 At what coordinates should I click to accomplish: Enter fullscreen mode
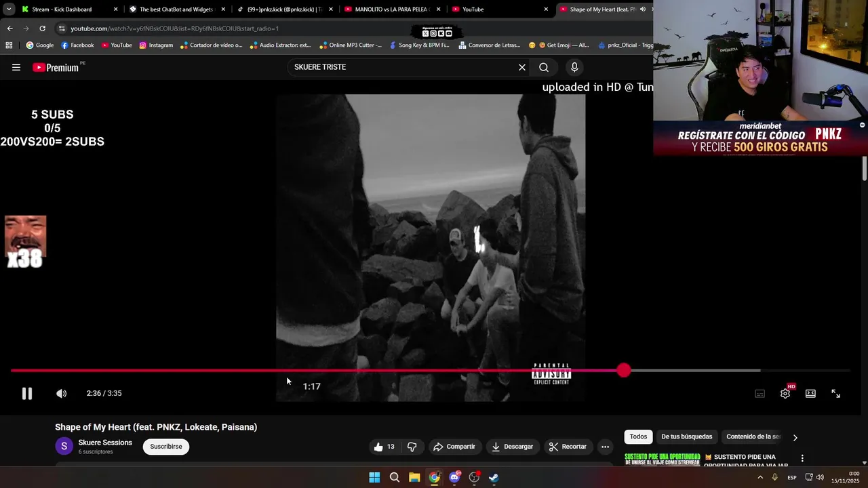[835, 393]
